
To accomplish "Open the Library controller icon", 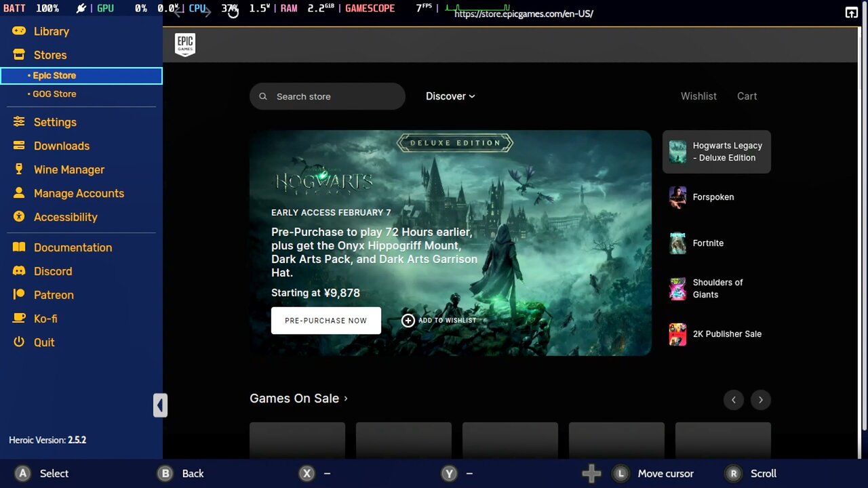I will pos(19,31).
